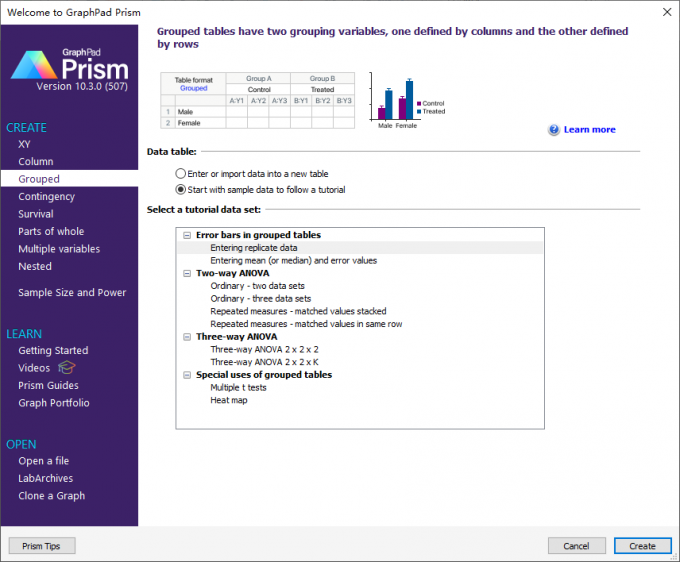Choose Parts of whole table type
Image resolution: width=680 pixels, height=562 pixels.
click(51, 232)
